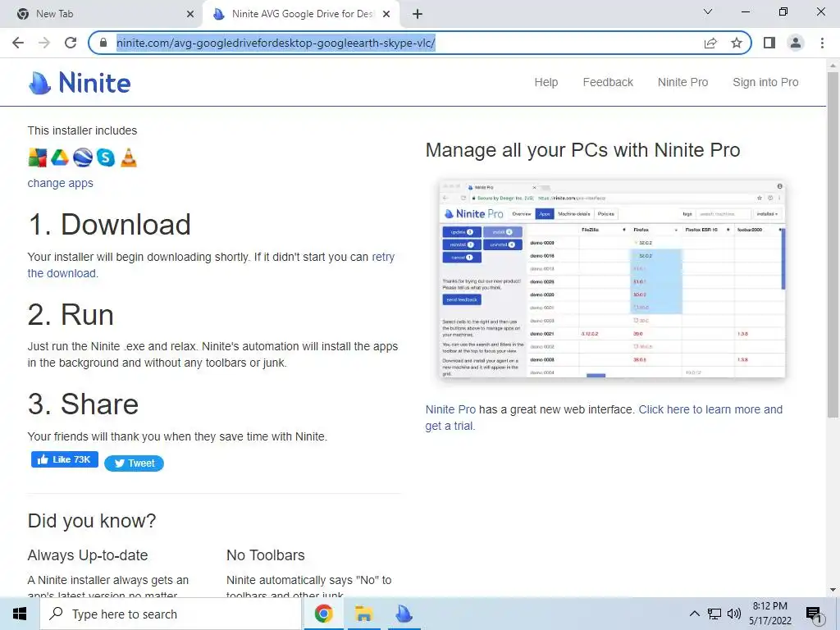The image size is (840, 630).
Task: Open the tab search dropdown chevron
Action: (708, 11)
